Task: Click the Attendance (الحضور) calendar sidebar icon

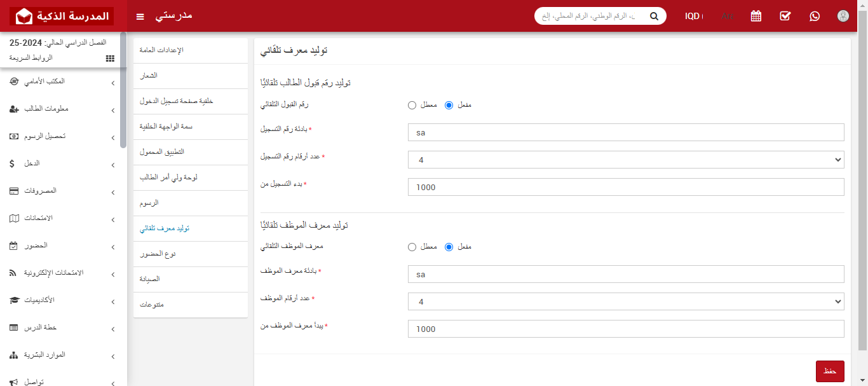Action: tap(14, 245)
